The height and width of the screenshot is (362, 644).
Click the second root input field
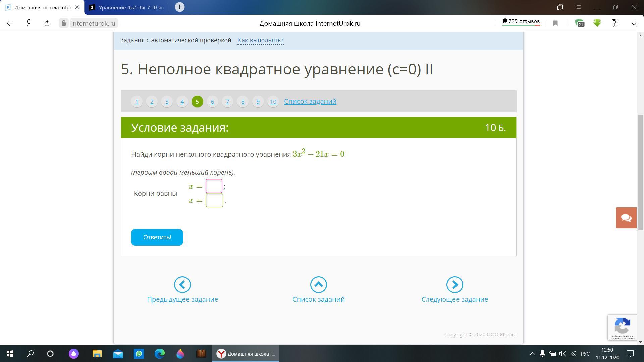[214, 200]
